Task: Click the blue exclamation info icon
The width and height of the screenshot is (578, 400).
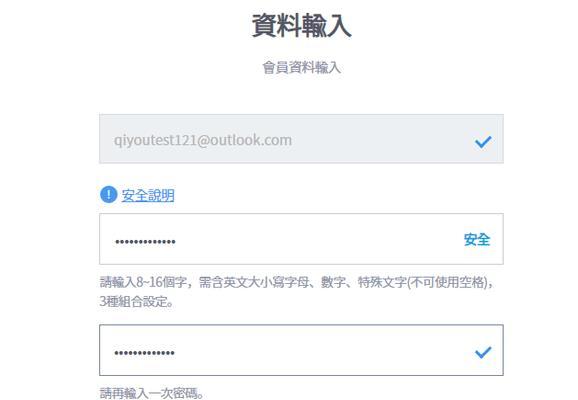Action: click(x=109, y=195)
